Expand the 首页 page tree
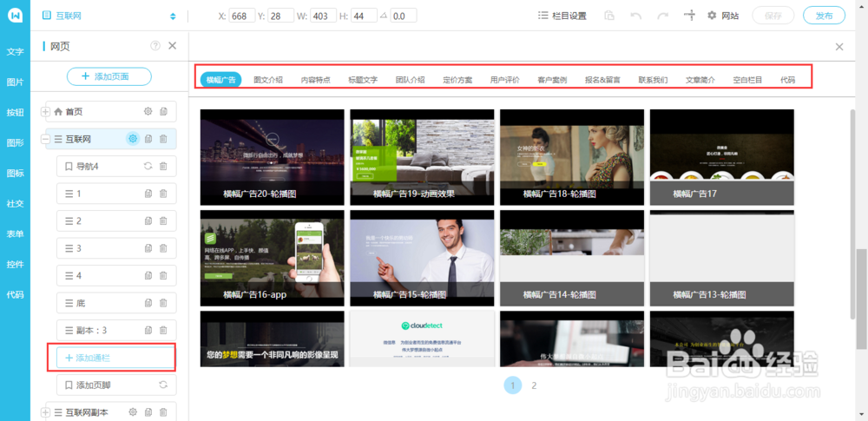Screen dimensions: 868x421 [45, 112]
